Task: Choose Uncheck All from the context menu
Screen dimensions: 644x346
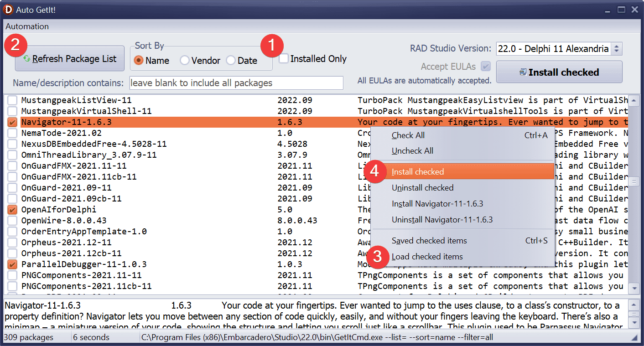Action: 463,151
